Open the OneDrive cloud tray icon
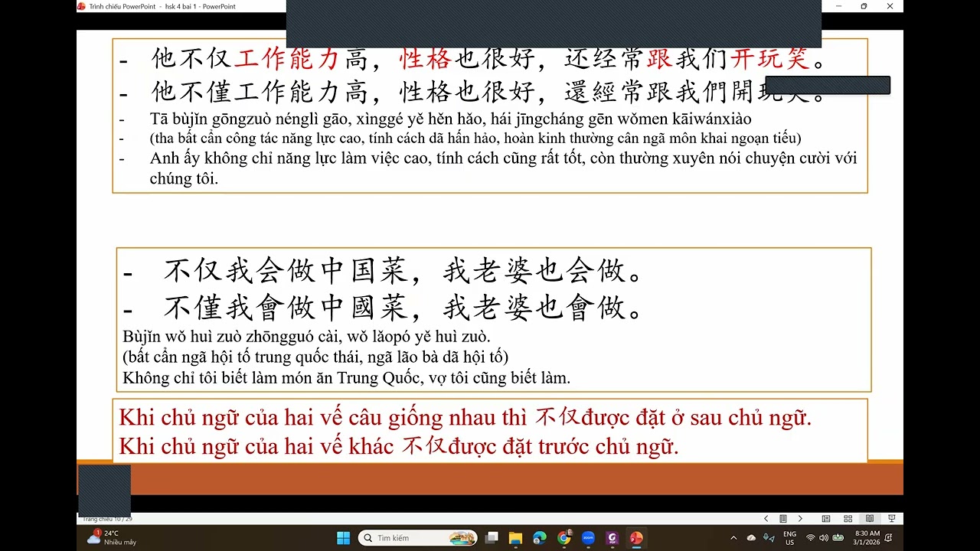Viewport: 980px width, 551px height. coord(751,538)
